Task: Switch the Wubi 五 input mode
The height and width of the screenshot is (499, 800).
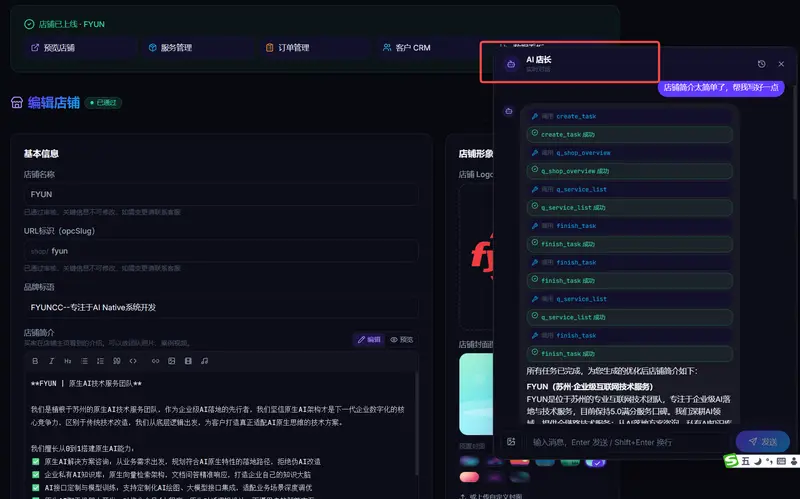Action: point(746,461)
